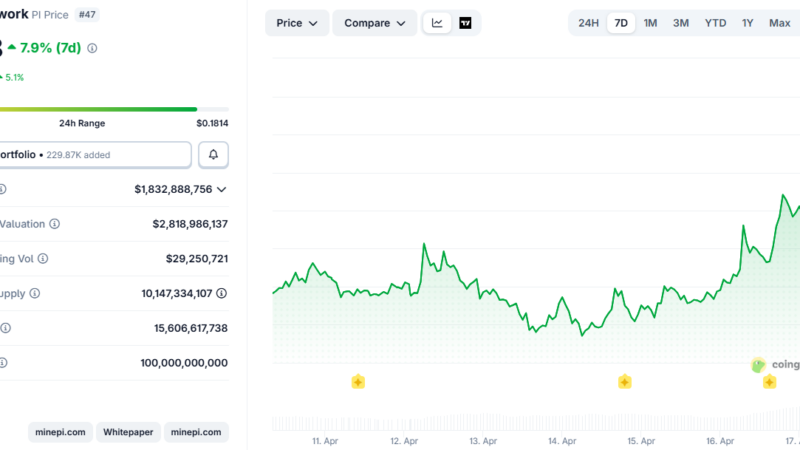800x450 pixels.
Task: Click the $0.1814 24h high value
Action: pos(212,123)
